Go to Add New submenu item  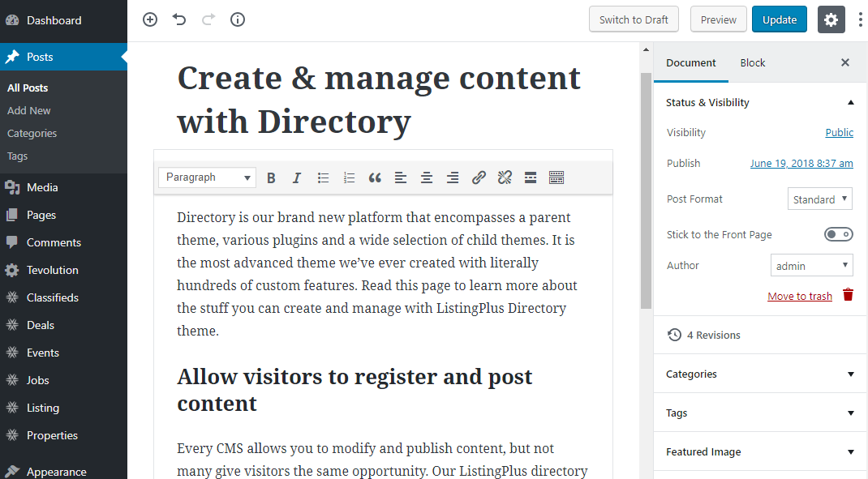(28, 110)
